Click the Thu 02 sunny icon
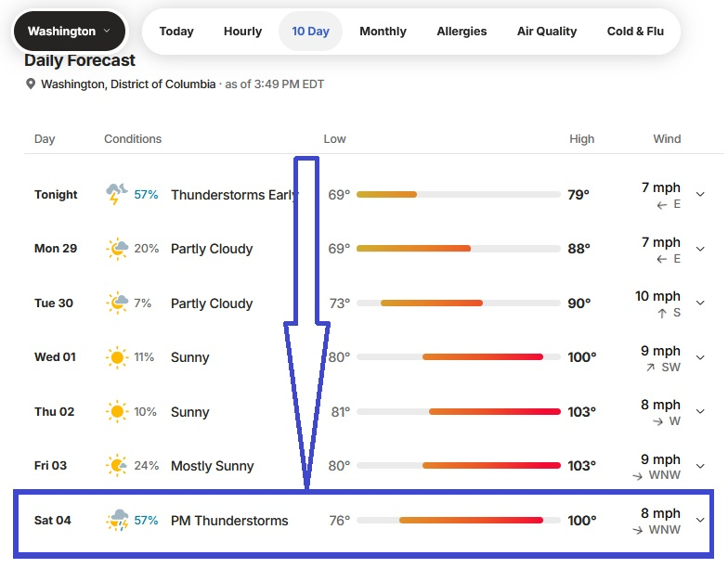Viewport: 728px width, 568px height. pyautogui.click(x=117, y=412)
